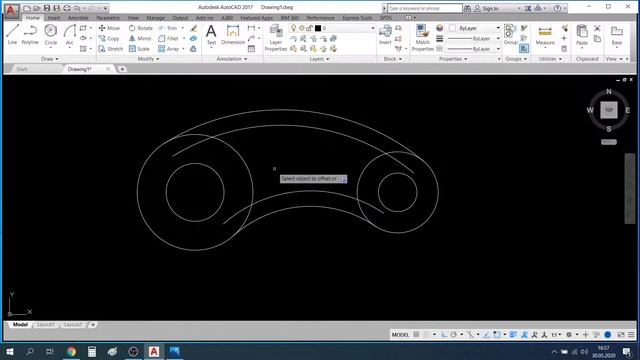The height and width of the screenshot is (360, 640).
Task: Open the Express Tools ribbon tab
Action: (357, 18)
